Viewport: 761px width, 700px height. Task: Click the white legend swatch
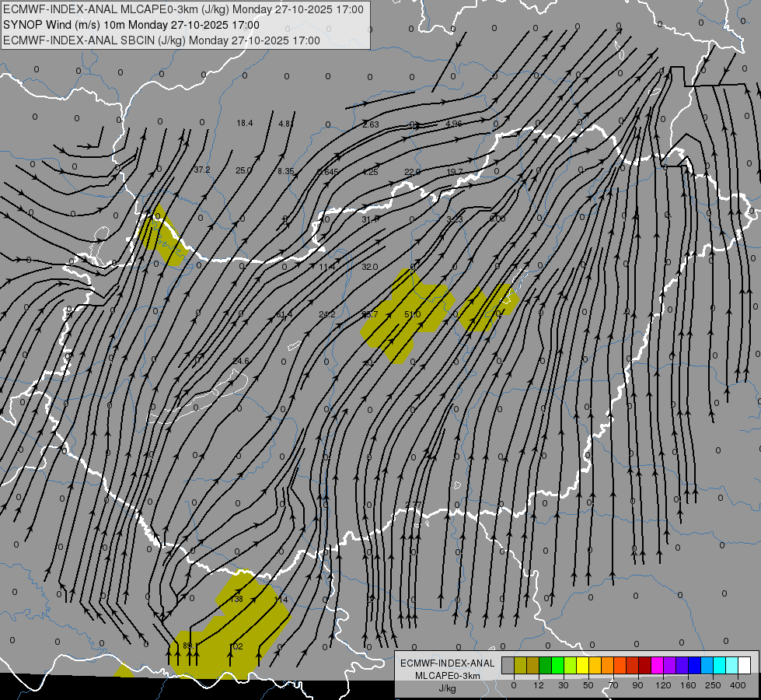click(745, 666)
